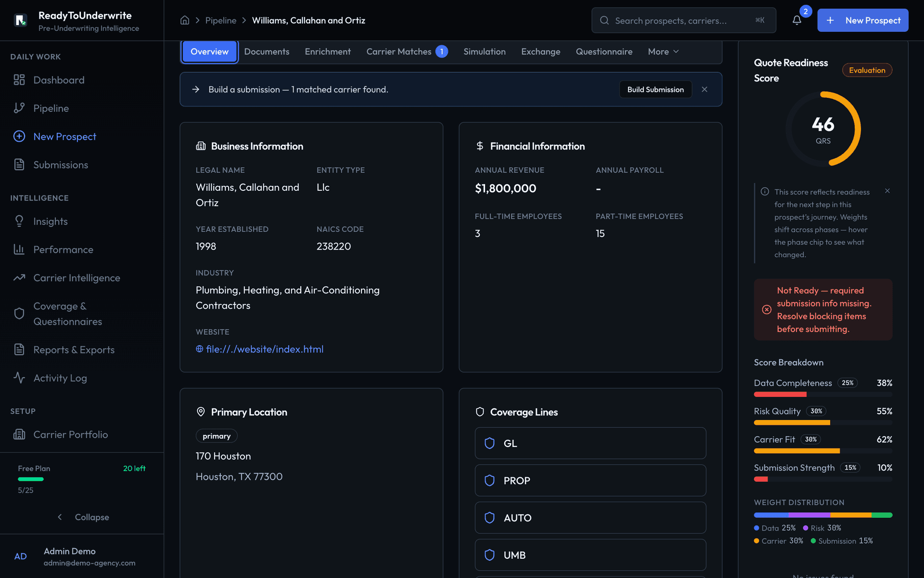
Task: Open Carrier Intelligence in the sidebar
Action: pyautogui.click(x=77, y=278)
